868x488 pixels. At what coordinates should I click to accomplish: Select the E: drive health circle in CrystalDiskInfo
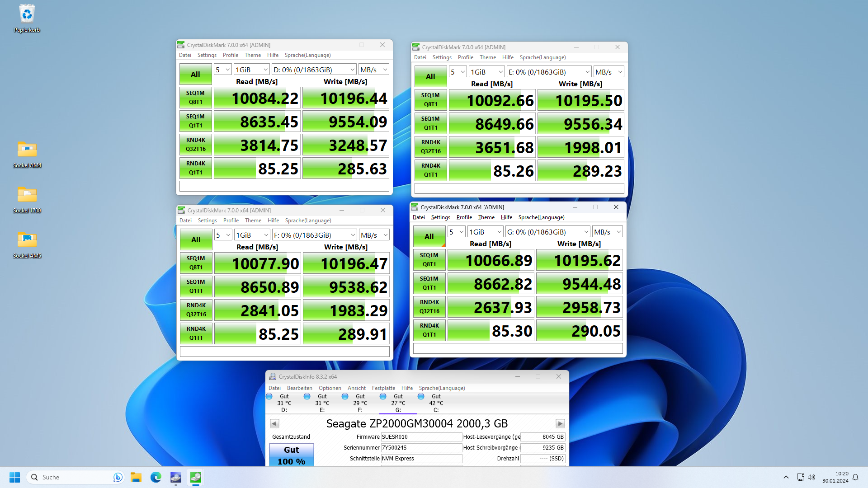pos(307,396)
